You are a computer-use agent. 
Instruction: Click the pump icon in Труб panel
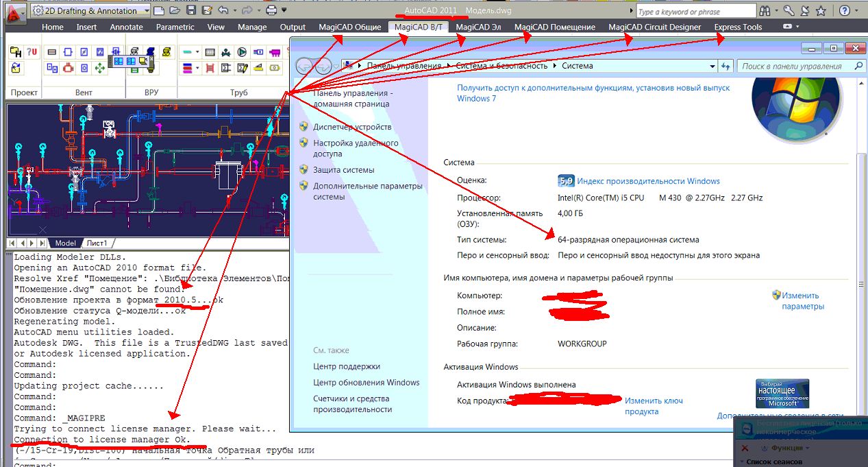click(242, 52)
